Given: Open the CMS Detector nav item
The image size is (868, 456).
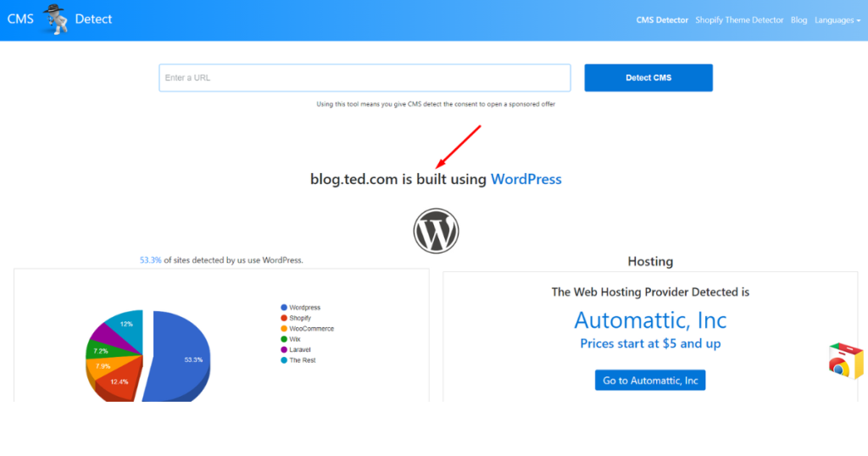Looking at the screenshot, I should [661, 20].
